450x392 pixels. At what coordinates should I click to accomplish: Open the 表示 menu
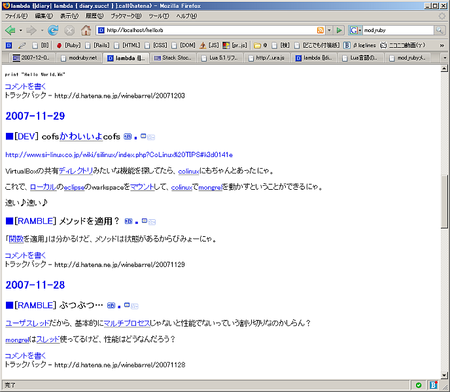[69, 16]
